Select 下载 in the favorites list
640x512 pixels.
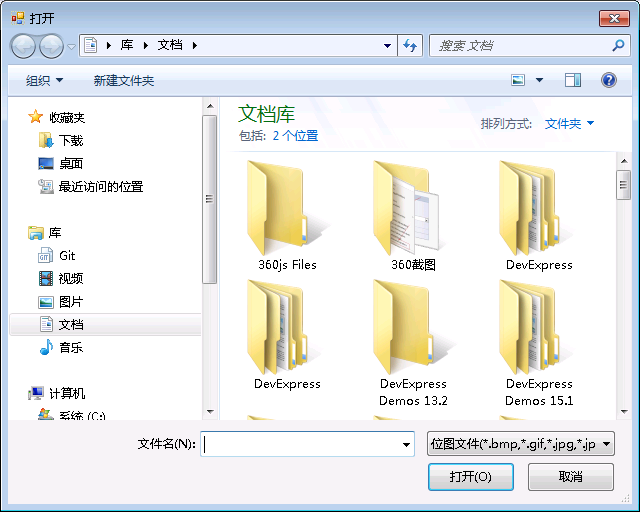pos(70,141)
